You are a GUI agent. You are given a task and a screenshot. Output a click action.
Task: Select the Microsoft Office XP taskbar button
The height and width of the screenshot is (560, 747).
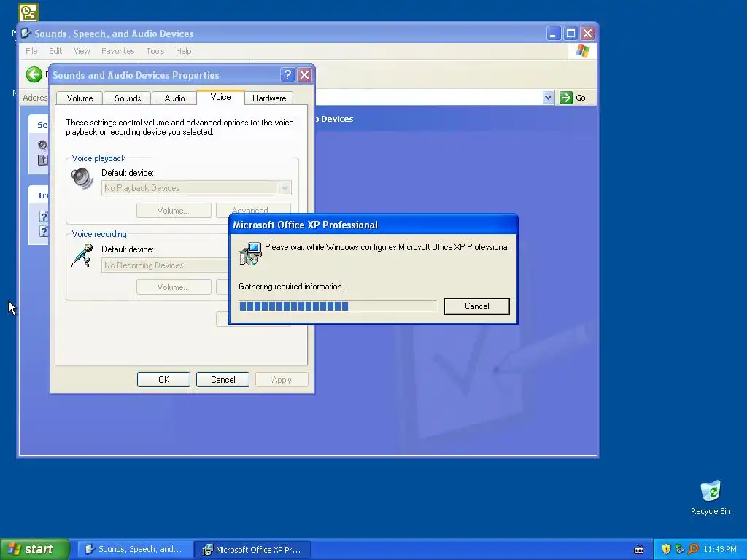pyautogui.click(x=252, y=549)
